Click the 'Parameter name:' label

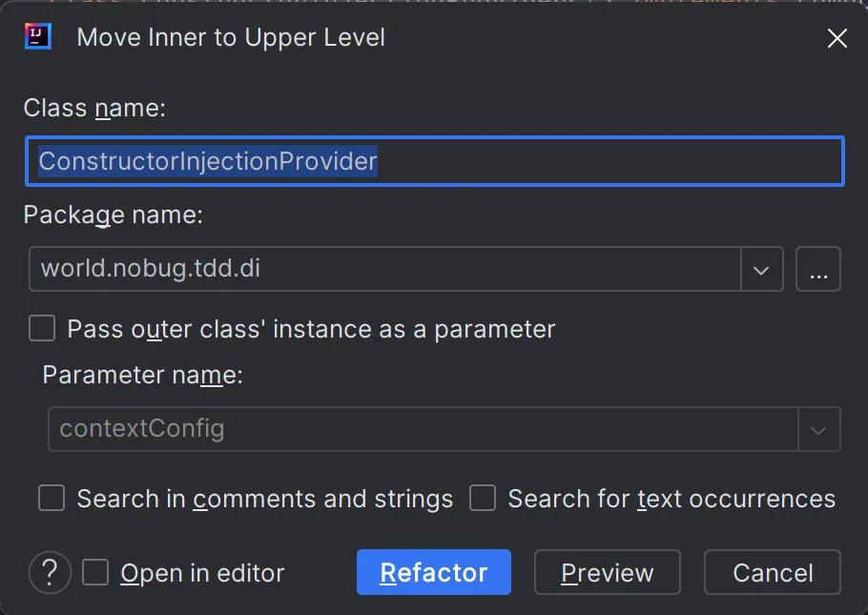142,376
